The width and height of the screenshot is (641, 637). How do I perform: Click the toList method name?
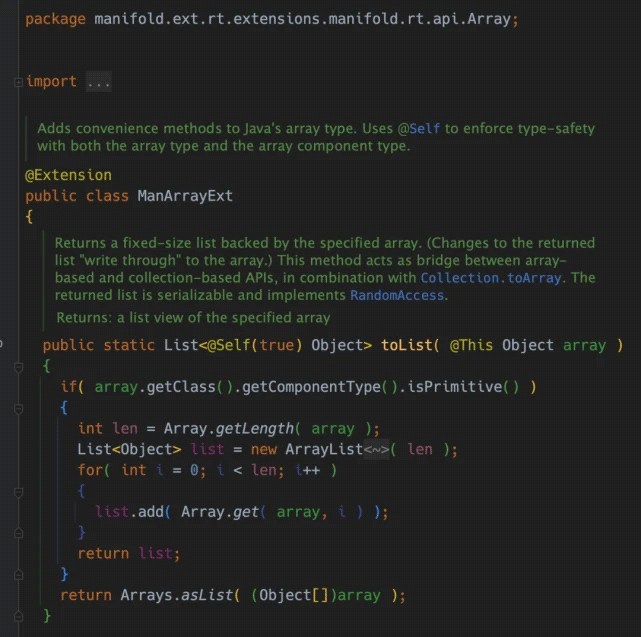tap(407, 345)
